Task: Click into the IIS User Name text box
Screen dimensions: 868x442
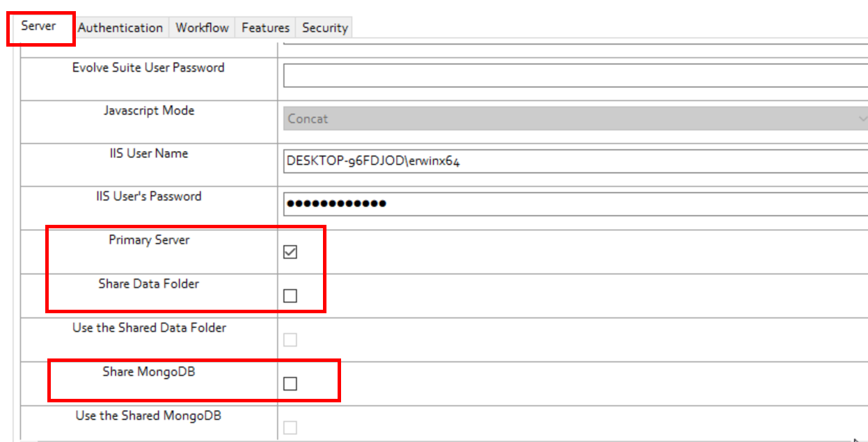Action: 575,161
